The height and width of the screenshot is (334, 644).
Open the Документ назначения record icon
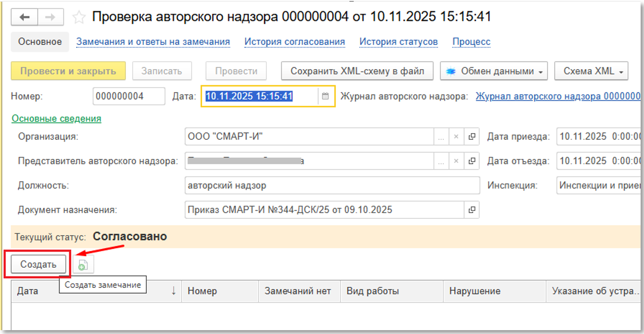(471, 210)
